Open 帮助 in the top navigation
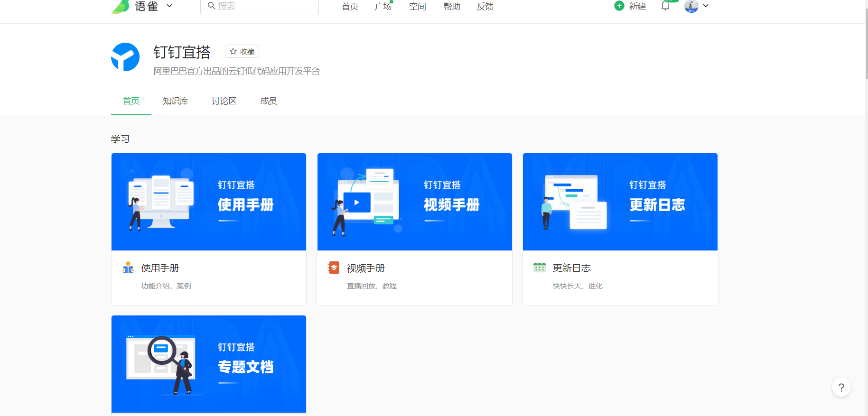 point(452,7)
